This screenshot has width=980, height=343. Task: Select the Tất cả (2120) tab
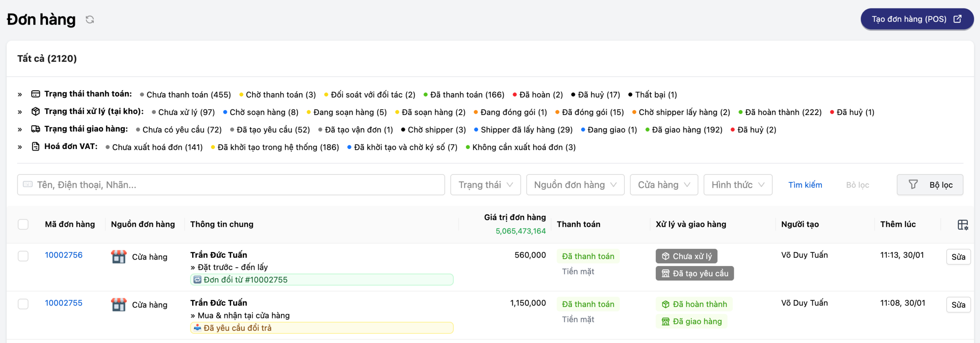pyautogui.click(x=47, y=59)
